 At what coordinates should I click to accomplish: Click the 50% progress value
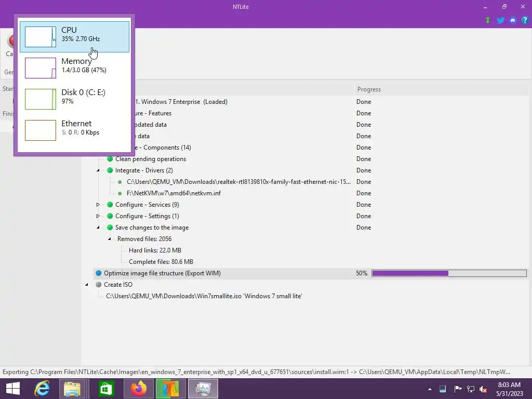point(362,273)
